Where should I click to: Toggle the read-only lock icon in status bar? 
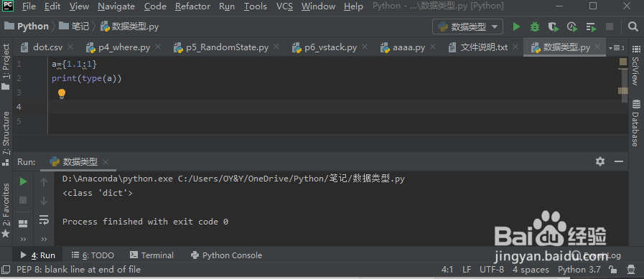pyautogui.click(x=613, y=270)
